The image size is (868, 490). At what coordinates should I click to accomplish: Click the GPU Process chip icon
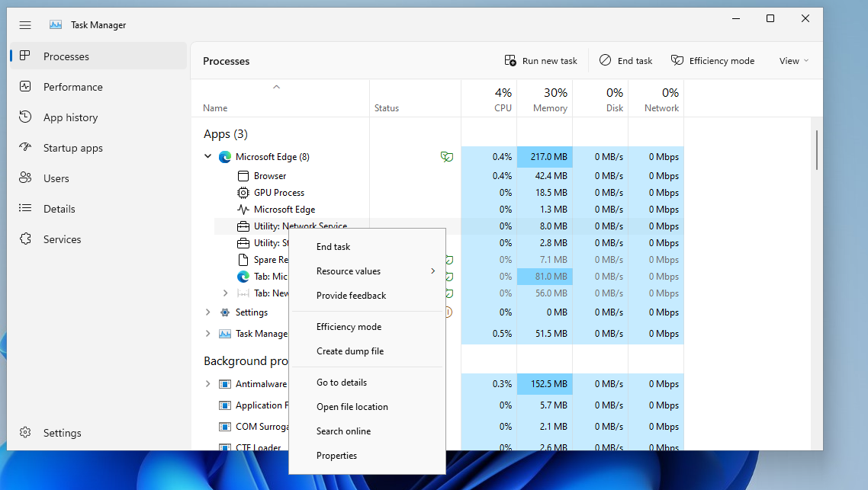coord(243,193)
